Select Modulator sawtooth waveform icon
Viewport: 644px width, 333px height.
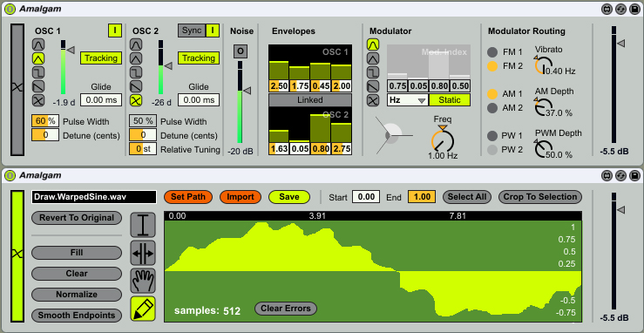[x=373, y=86]
